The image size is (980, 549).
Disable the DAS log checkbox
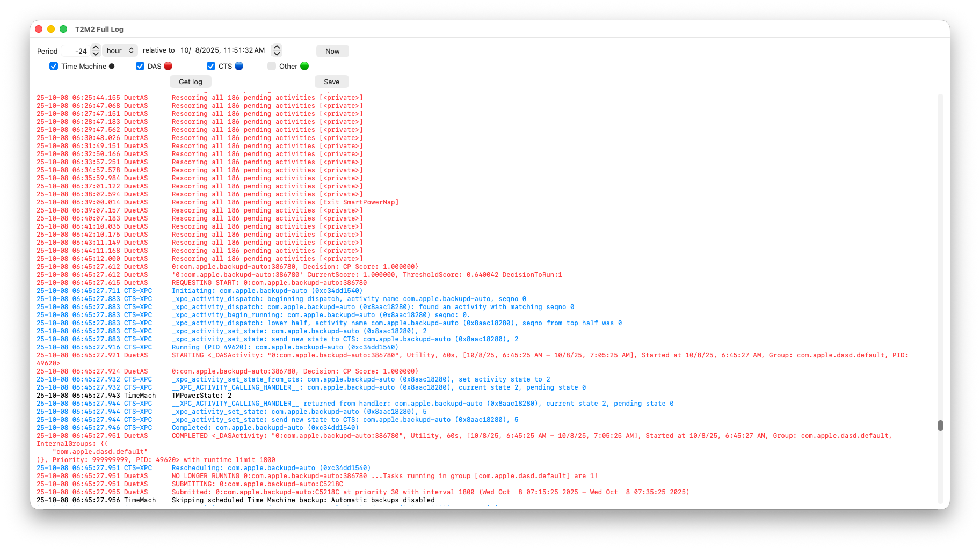(140, 66)
